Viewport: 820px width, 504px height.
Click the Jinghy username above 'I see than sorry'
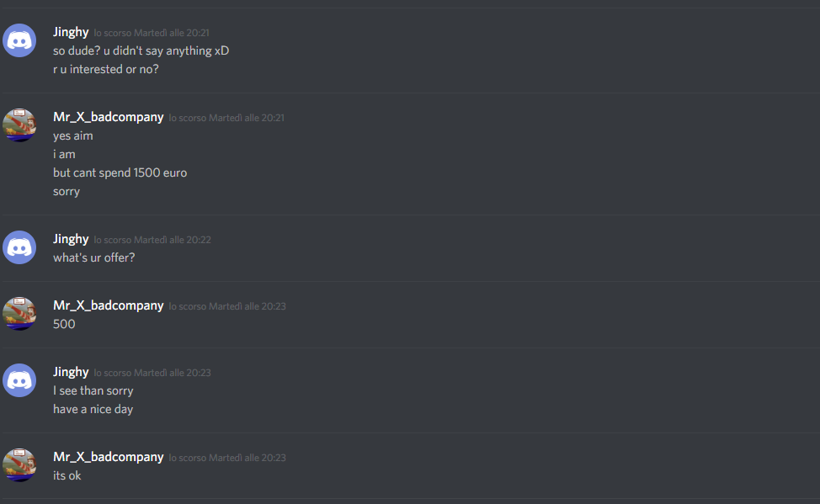(71, 372)
